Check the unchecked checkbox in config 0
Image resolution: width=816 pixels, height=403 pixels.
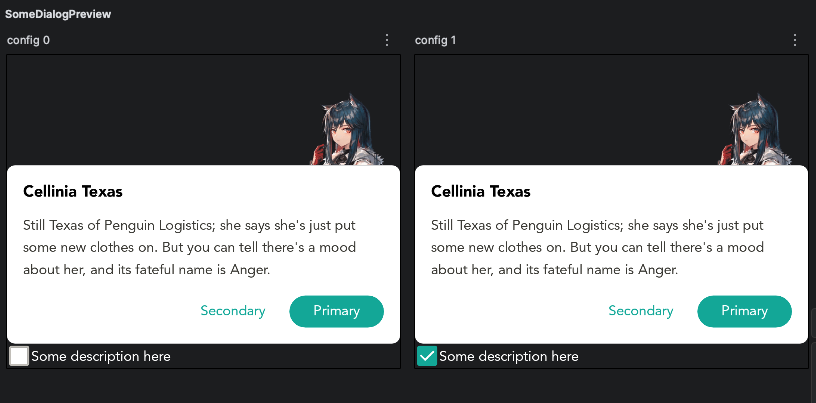tap(19, 356)
